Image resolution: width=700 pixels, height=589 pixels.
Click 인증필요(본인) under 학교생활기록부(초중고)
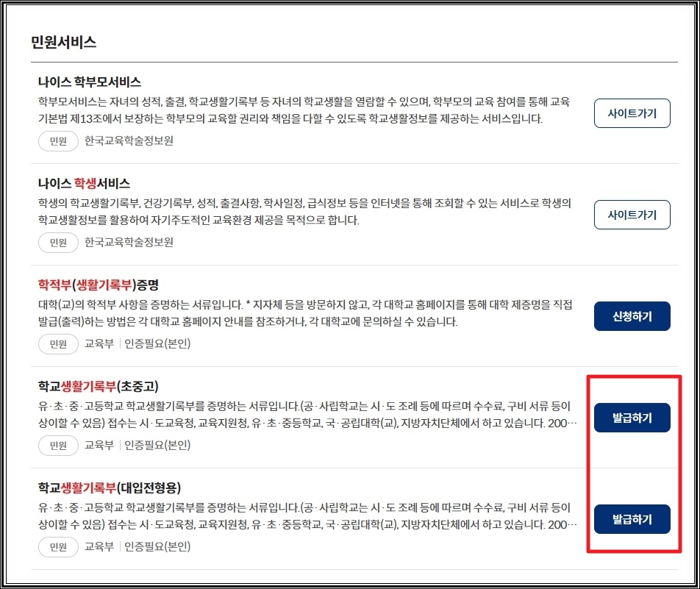point(157,445)
